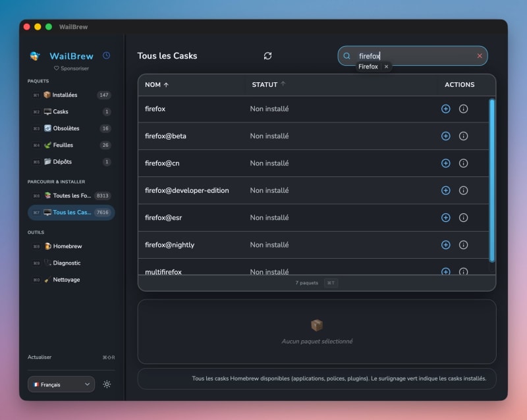Show info for firefox@beta
This screenshot has width=527, height=420.
tap(463, 136)
